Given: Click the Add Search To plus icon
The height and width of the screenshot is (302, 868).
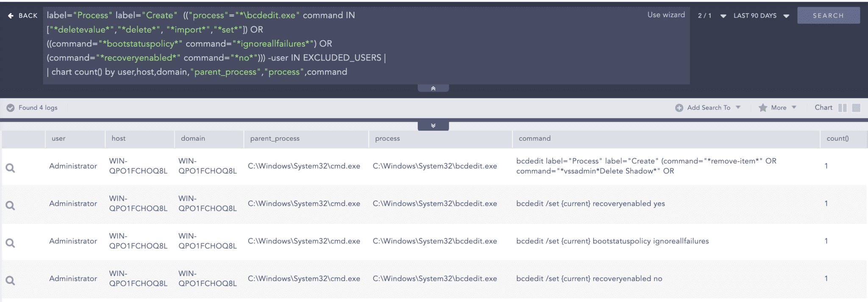Looking at the screenshot, I should click(x=679, y=108).
